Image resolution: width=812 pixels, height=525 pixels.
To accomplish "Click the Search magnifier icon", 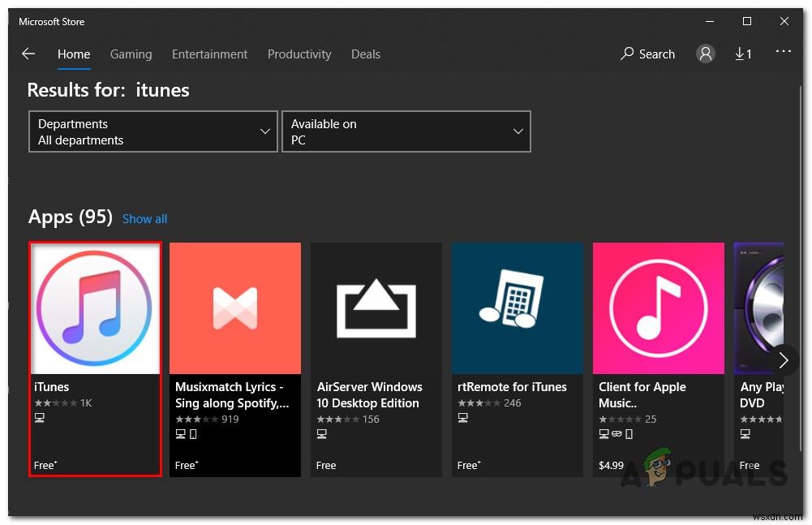I will pos(627,54).
